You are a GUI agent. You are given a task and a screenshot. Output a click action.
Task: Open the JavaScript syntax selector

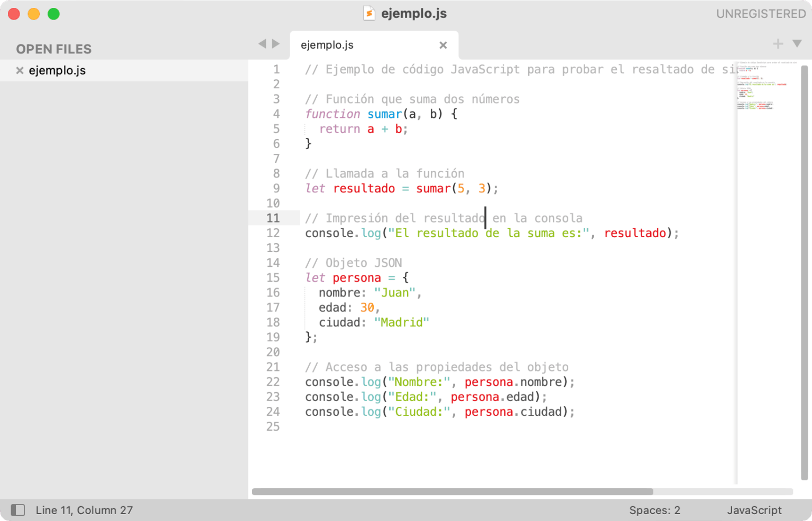point(754,510)
